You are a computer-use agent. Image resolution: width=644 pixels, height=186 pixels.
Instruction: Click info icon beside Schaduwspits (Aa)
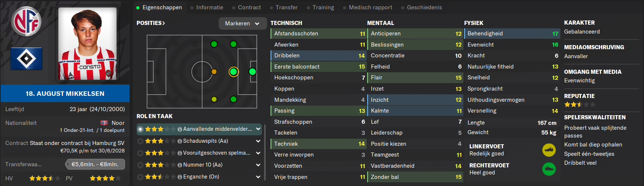coord(180,141)
